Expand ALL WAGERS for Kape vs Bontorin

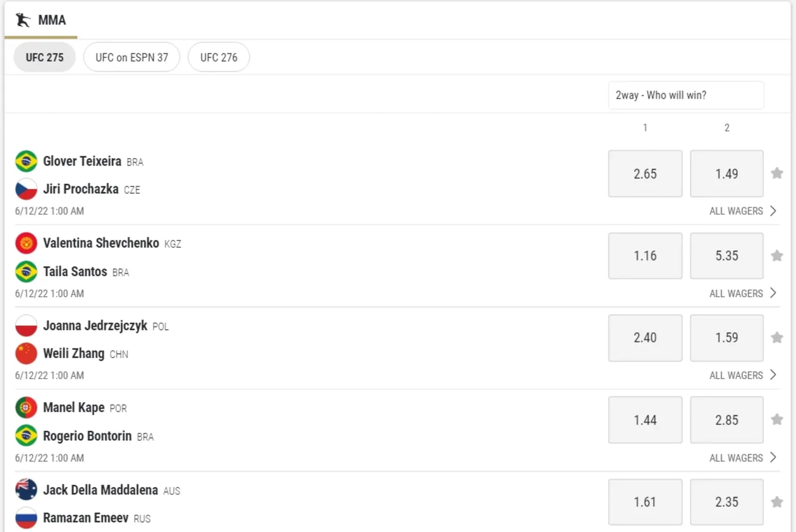[x=743, y=458]
